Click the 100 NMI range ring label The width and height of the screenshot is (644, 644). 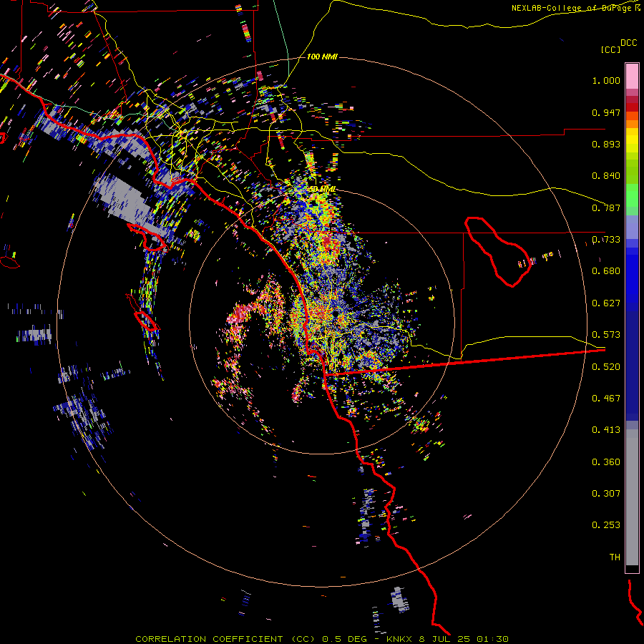(x=322, y=57)
